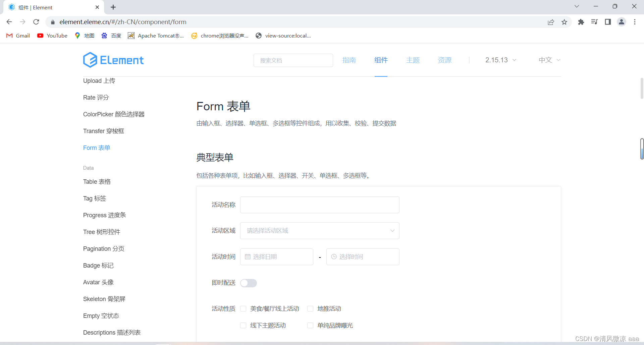Click the Element logo
Viewport: 644px width, 345px height.
point(113,60)
